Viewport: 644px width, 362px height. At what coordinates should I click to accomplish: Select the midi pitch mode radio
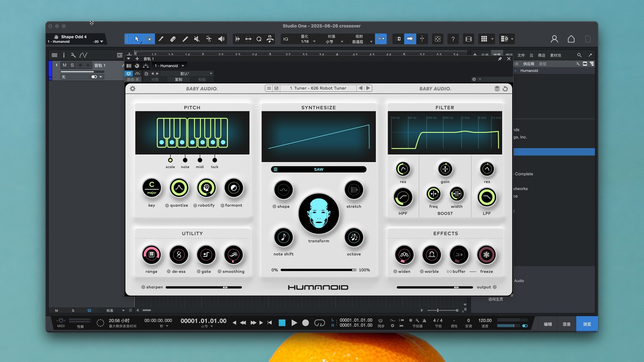(x=200, y=160)
